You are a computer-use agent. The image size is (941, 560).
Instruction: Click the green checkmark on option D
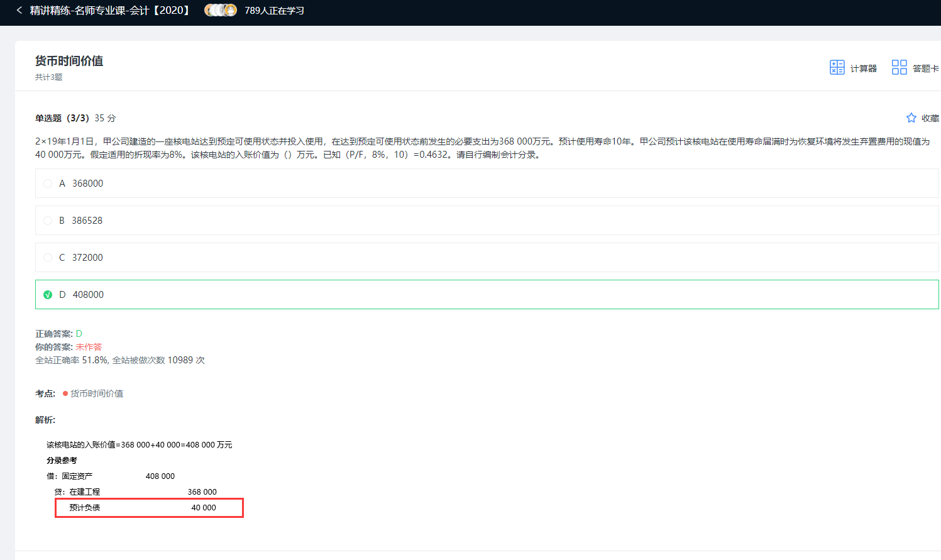(x=48, y=295)
